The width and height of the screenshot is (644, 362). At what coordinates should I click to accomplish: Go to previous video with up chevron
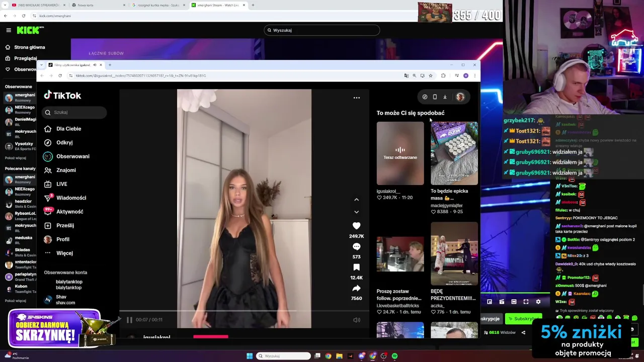(x=356, y=200)
